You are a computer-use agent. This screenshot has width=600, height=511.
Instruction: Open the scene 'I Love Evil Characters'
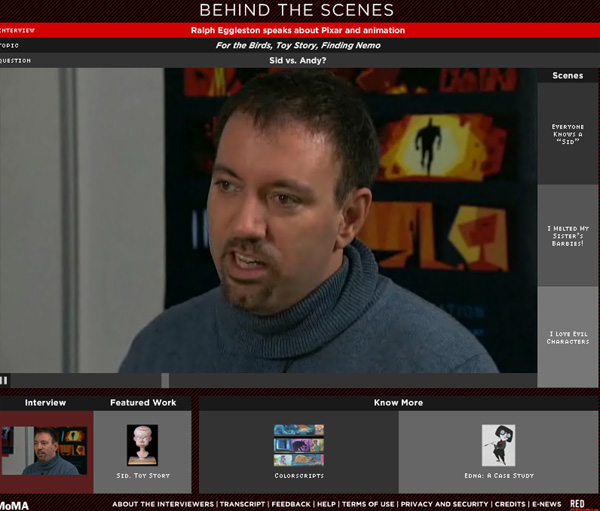point(568,338)
